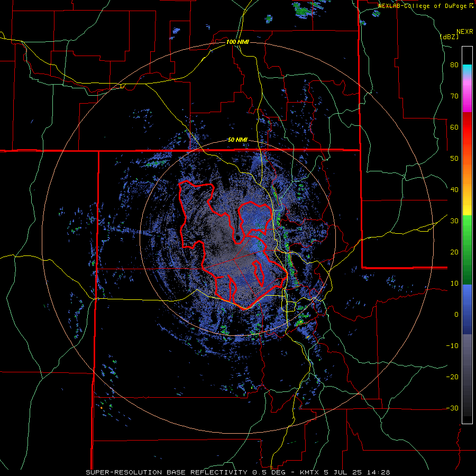Click the cyan segment of the color bar
476x476 pixels.
(x=467, y=70)
